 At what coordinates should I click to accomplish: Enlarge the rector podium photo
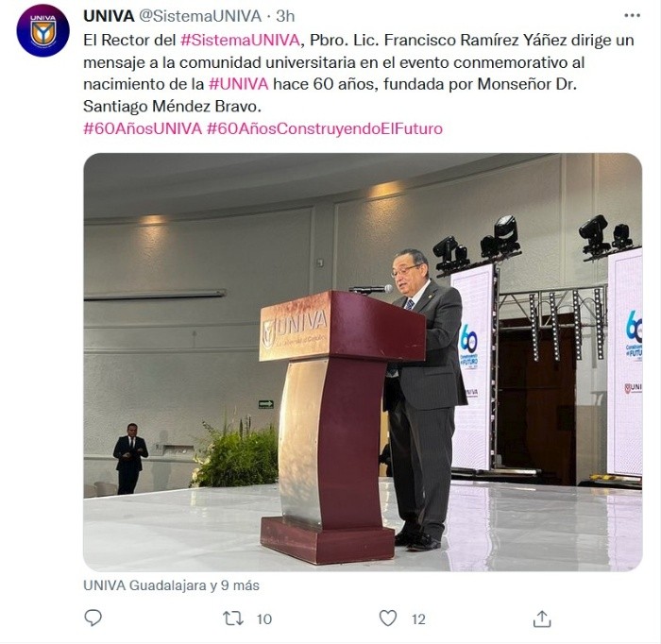(x=363, y=362)
